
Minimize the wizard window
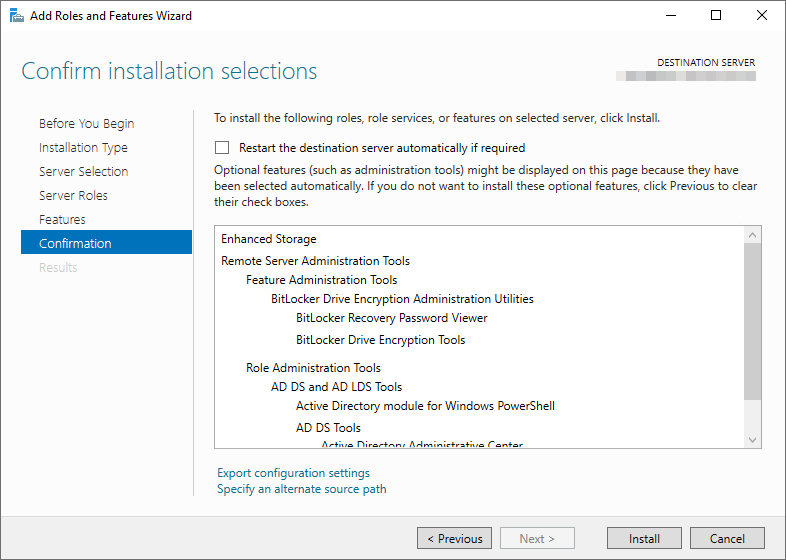click(670, 15)
